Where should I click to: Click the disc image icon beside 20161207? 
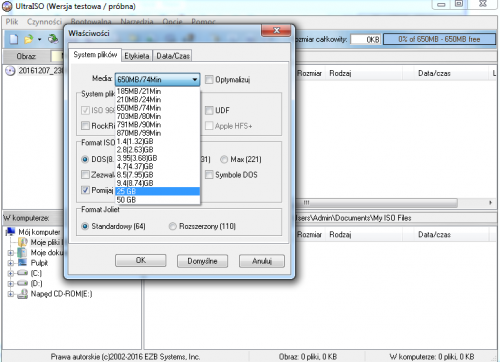10,71
